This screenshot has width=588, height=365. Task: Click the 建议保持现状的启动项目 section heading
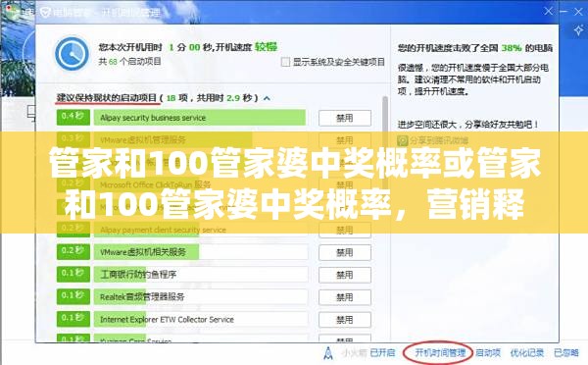click(x=107, y=98)
